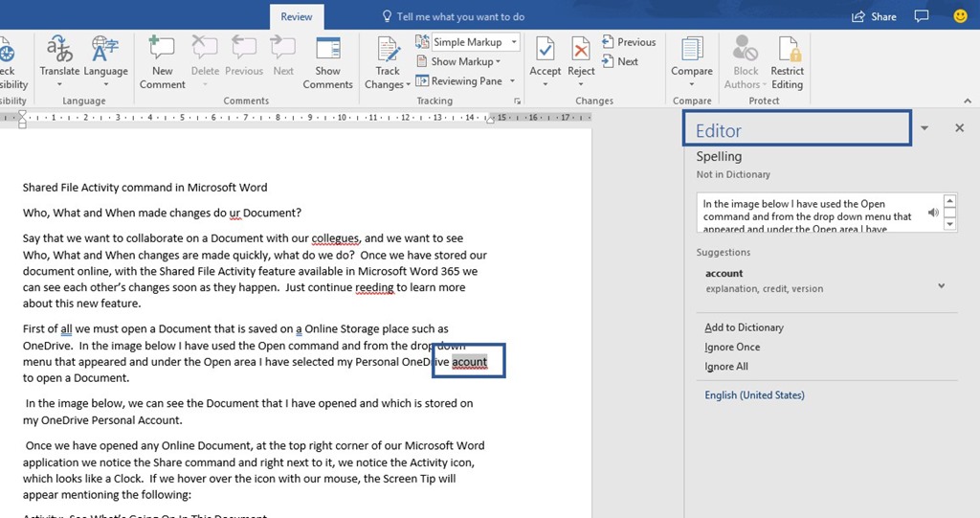Image resolution: width=980 pixels, height=518 pixels.
Task: Open the Compare documents tool
Action: [x=692, y=55]
